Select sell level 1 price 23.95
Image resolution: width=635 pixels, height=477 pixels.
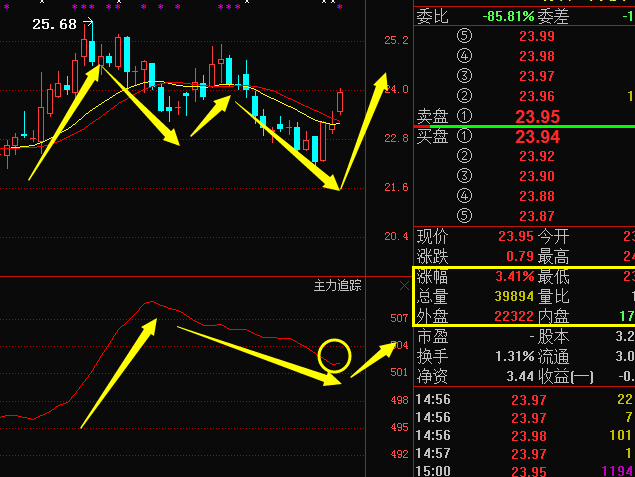point(537,116)
